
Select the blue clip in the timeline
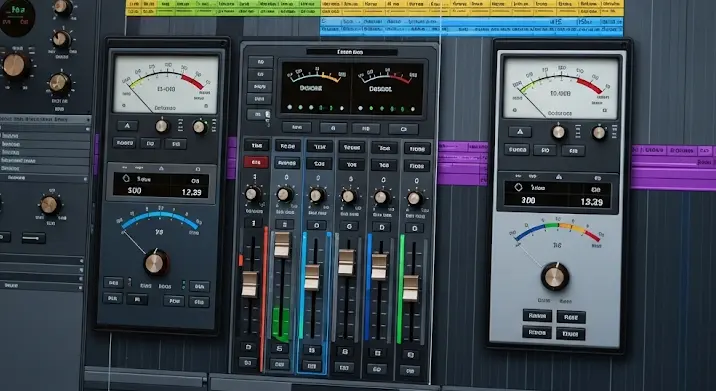click(x=471, y=26)
